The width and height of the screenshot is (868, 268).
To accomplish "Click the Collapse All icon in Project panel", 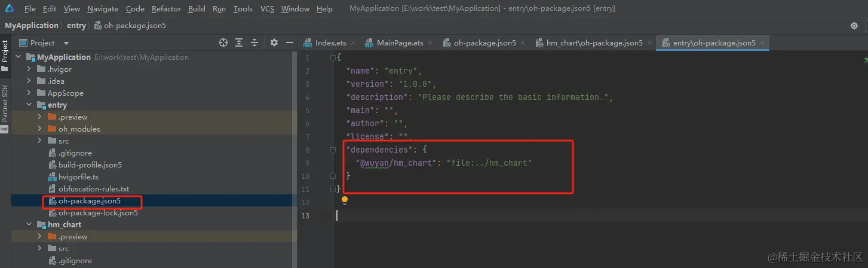I will click(254, 42).
